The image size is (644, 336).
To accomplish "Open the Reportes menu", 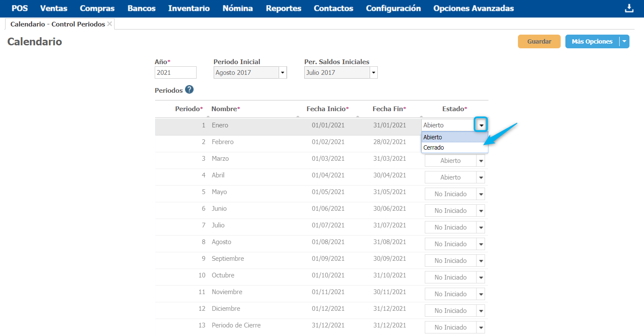I will coord(283,9).
